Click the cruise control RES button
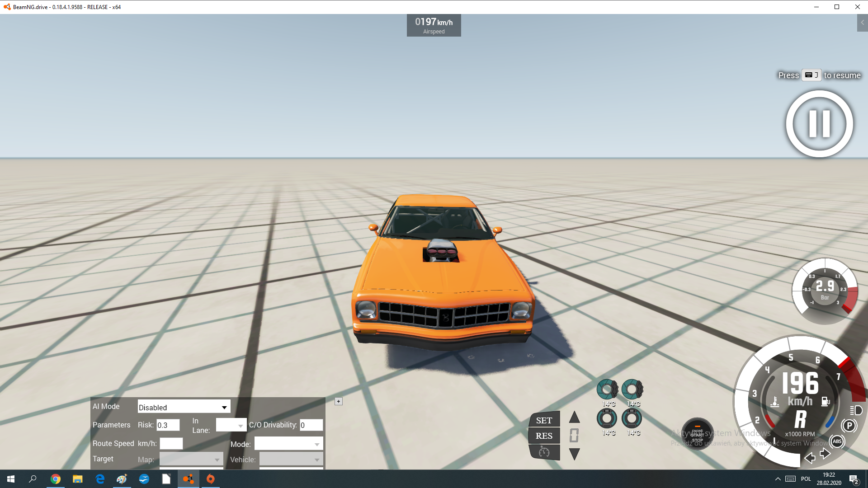The image size is (868, 488). point(544,436)
